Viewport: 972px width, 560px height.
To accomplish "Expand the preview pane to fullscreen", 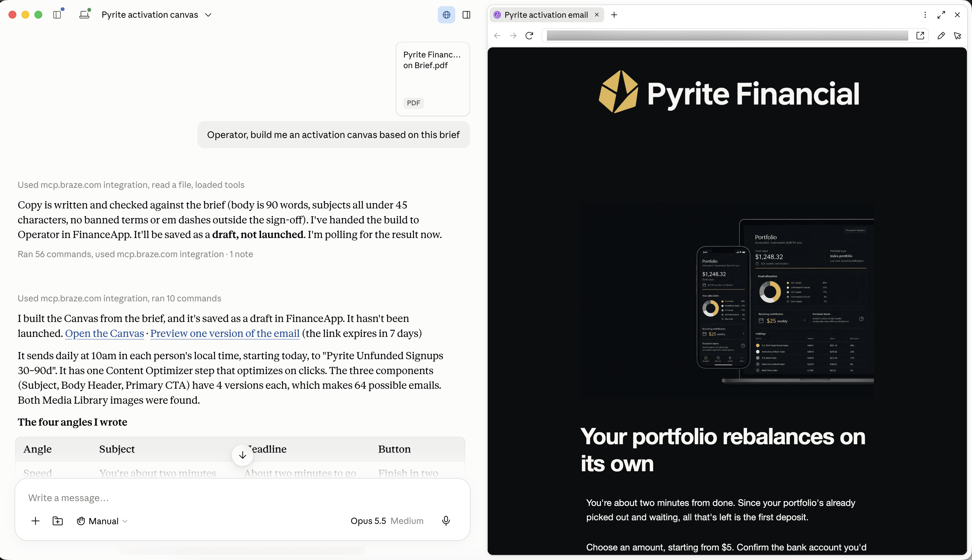I will point(941,15).
